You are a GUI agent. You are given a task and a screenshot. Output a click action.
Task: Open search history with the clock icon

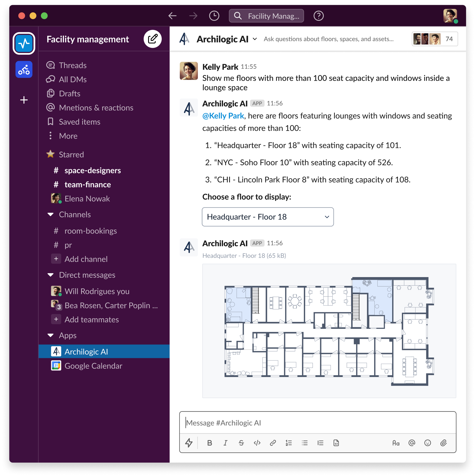[214, 16]
